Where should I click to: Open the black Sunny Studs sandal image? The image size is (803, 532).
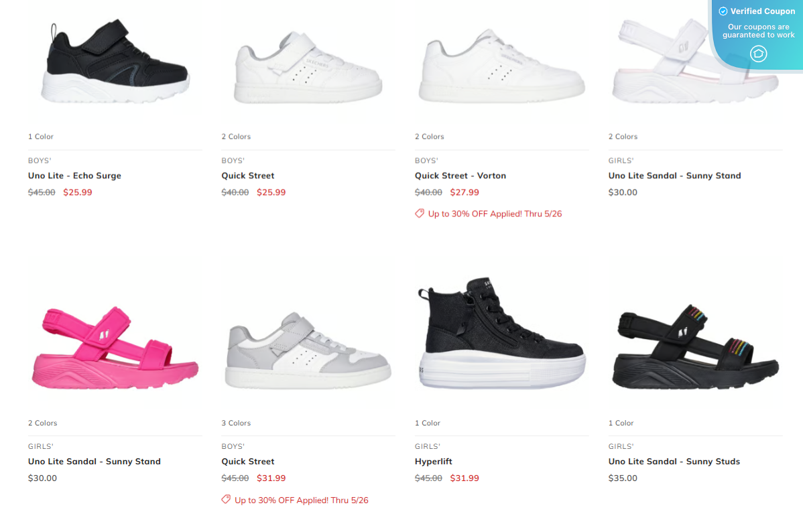coord(695,347)
